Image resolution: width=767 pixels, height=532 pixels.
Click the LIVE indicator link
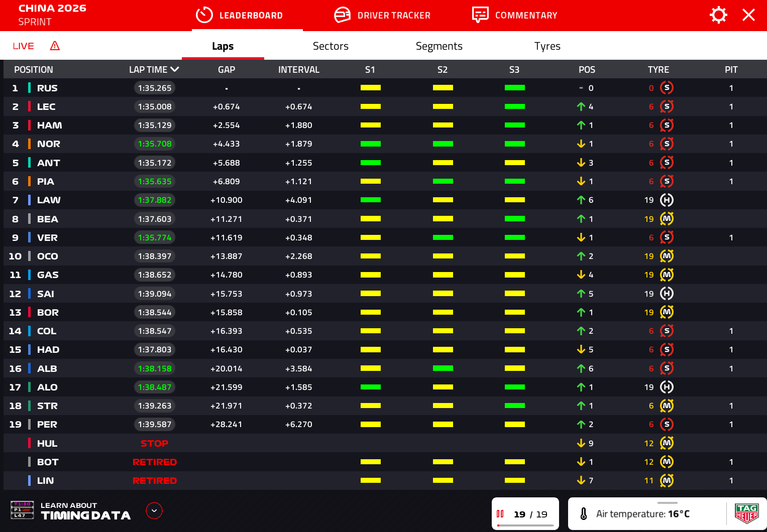pyautogui.click(x=24, y=46)
